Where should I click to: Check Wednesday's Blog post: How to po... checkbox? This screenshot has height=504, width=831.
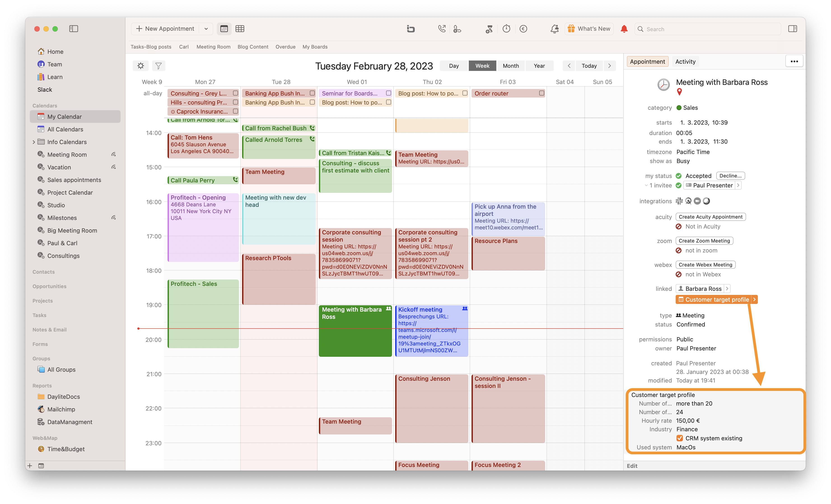(x=388, y=102)
